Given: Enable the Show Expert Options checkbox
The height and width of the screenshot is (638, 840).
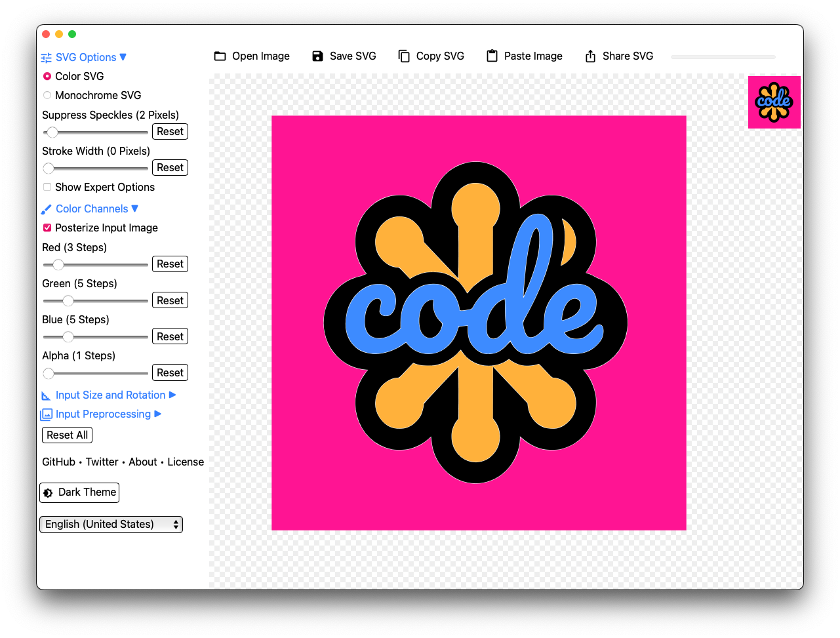Looking at the screenshot, I should coord(47,187).
